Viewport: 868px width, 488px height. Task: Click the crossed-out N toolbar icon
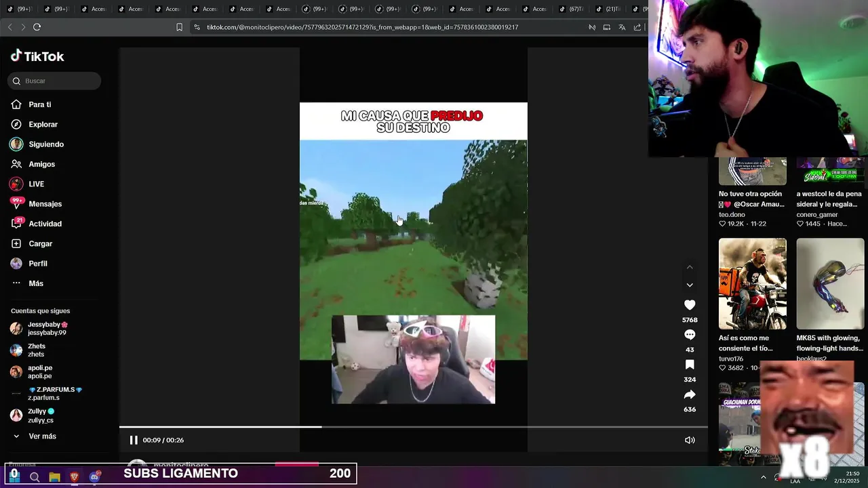coord(592,27)
